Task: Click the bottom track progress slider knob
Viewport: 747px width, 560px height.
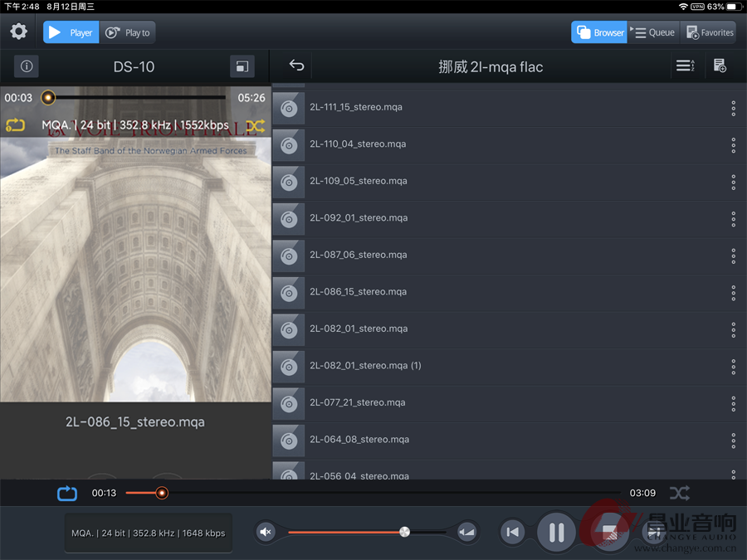Action: [x=162, y=493]
